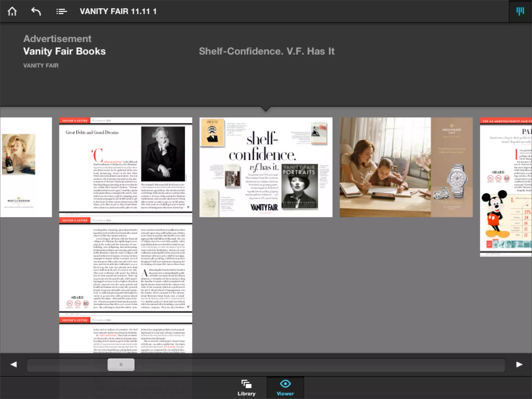Select Shelf-Confidence. V.F. Has It heading

coord(267,51)
